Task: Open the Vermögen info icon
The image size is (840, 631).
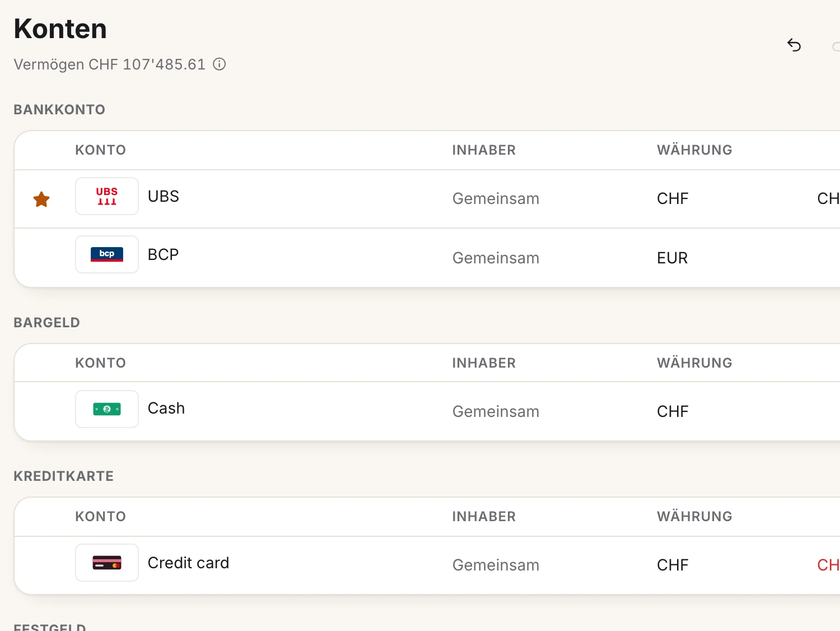Action: pyautogui.click(x=220, y=64)
